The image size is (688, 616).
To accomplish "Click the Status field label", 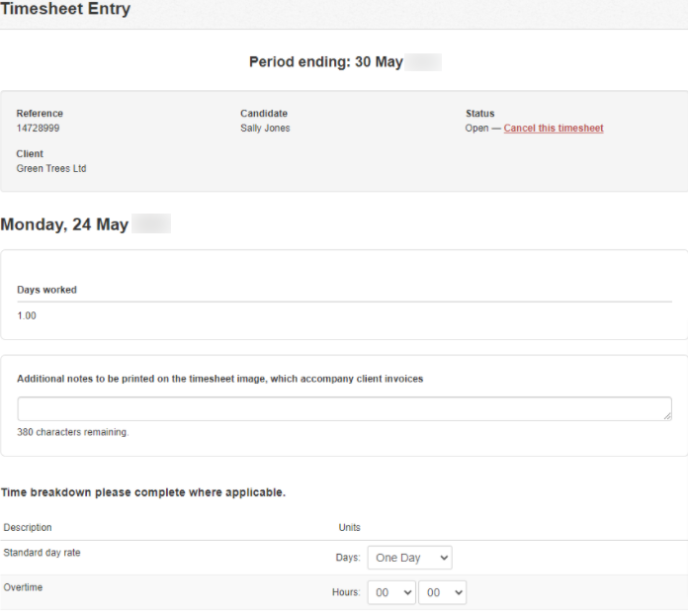I will (x=480, y=113).
